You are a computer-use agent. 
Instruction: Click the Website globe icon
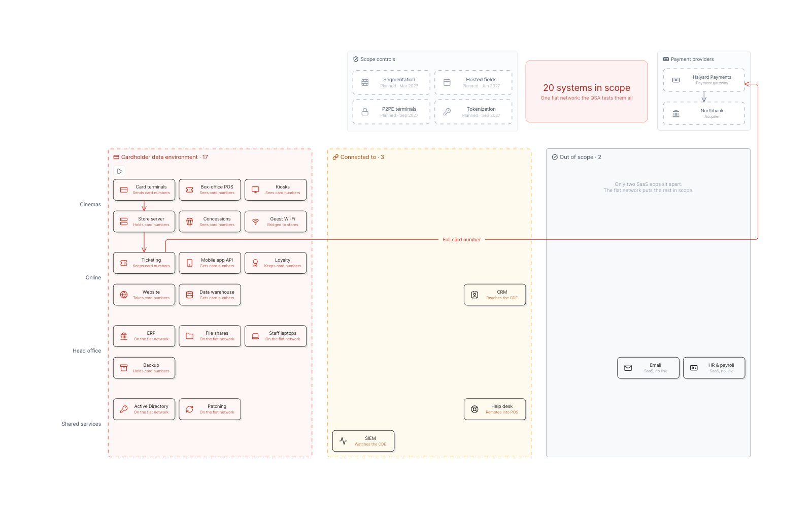click(124, 295)
